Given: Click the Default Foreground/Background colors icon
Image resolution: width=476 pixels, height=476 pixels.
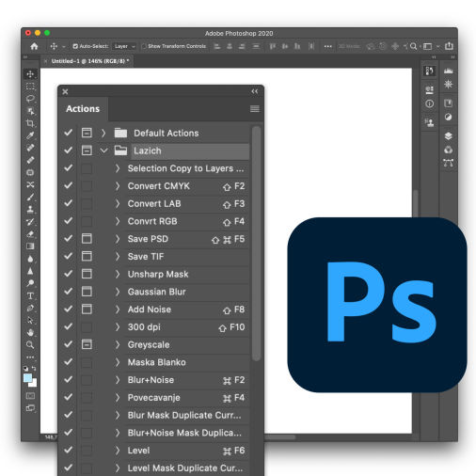Looking at the screenshot, I should tap(26, 369).
